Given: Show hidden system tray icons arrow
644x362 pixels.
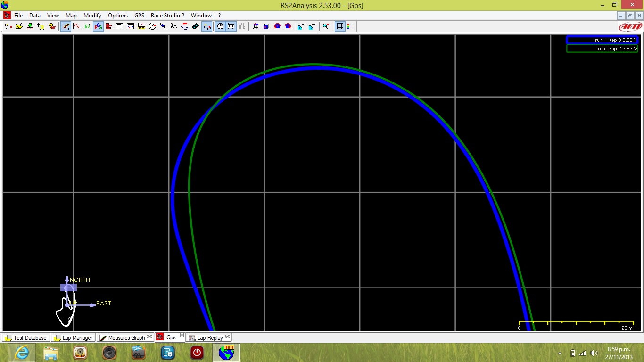Looking at the screenshot, I should click(x=560, y=353).
